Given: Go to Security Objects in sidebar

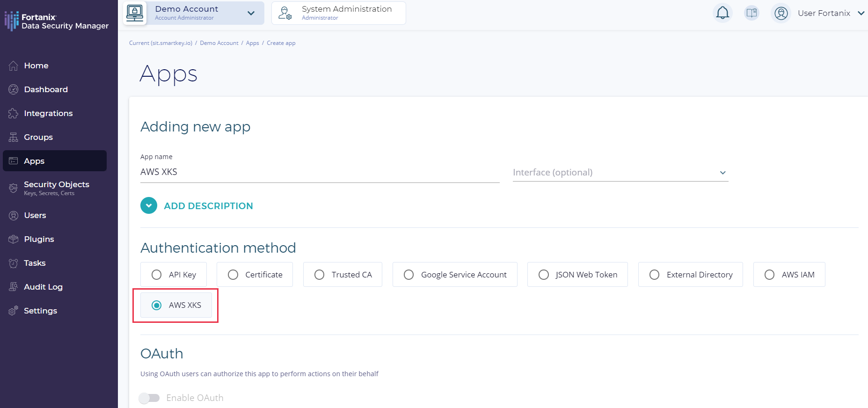Looking at the screenshot, I should coord(56,188).
